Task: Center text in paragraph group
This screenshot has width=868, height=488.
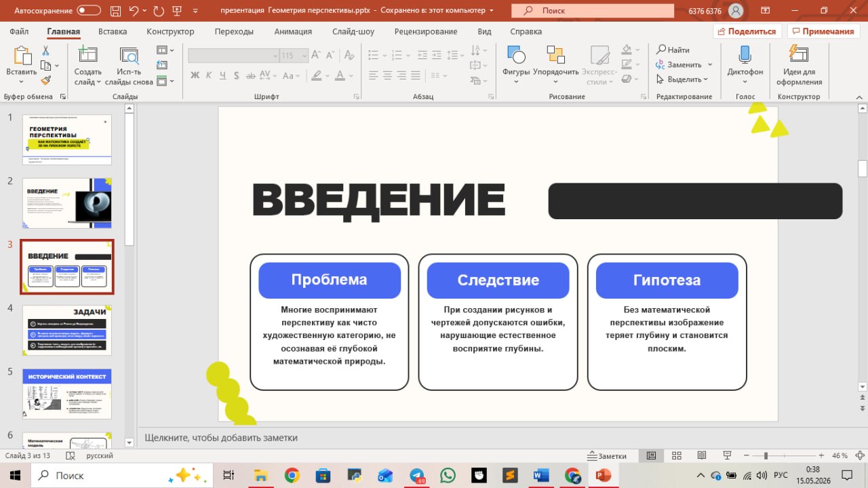Action: (x=387, y=75)
